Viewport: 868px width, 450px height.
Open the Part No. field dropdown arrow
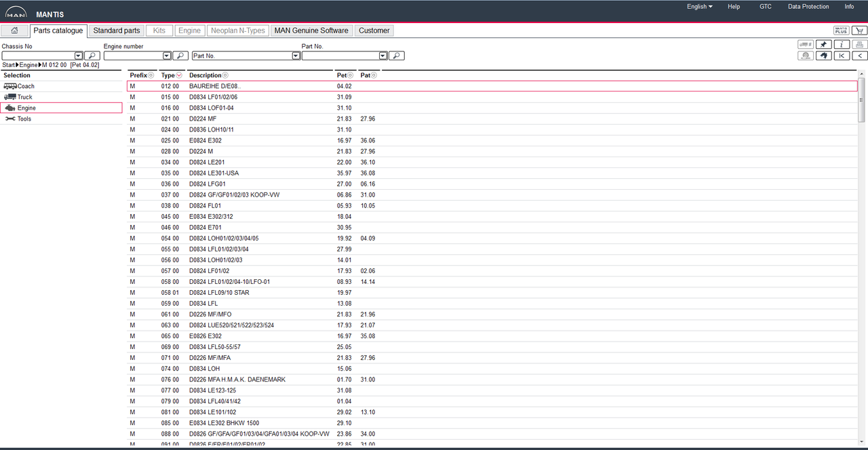click(x=383, y=56)
